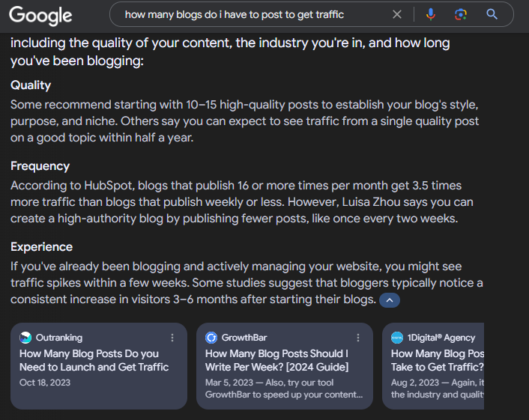Click the Outranking source name
The width and height of the screenshot is (529, 420).
[58, 338]
